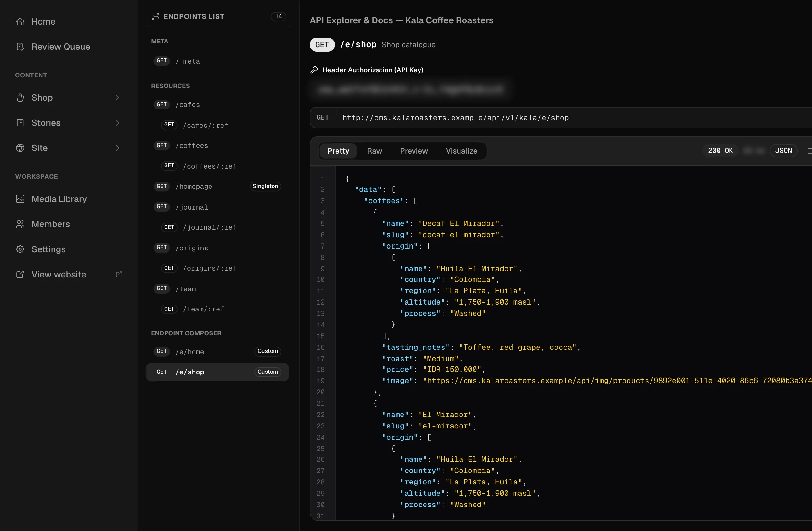Switch to the Preview tab
This screenshot has width=812, height=531.
[414, 151]
